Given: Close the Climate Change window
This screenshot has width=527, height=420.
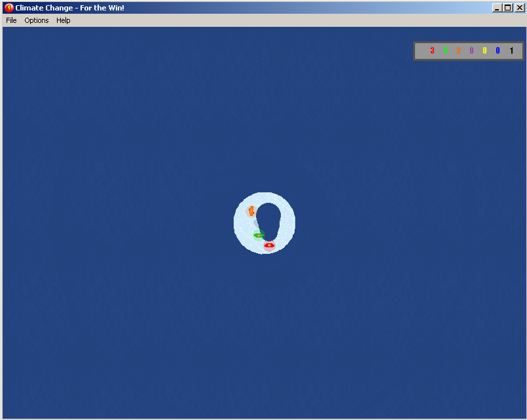Looking at the screenshot, I should [520, 8].
